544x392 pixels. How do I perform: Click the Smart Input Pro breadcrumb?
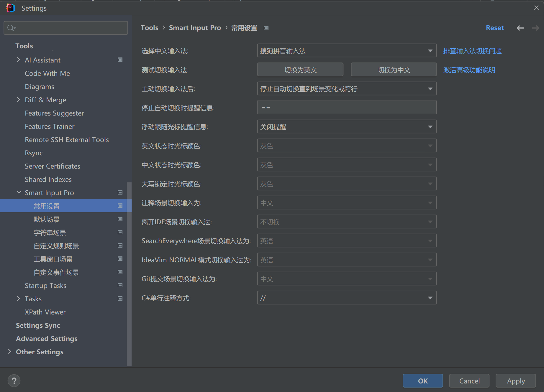pyautogui.click(x=195, y=28)
